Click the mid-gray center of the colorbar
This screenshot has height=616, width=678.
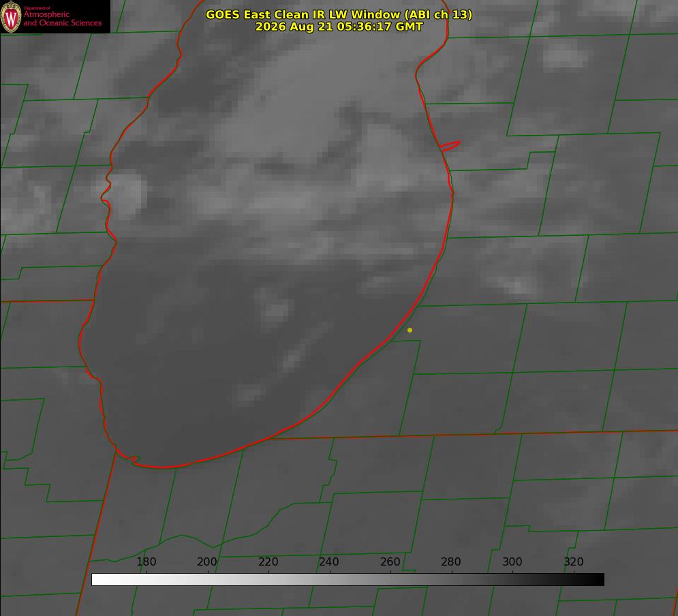348,580
